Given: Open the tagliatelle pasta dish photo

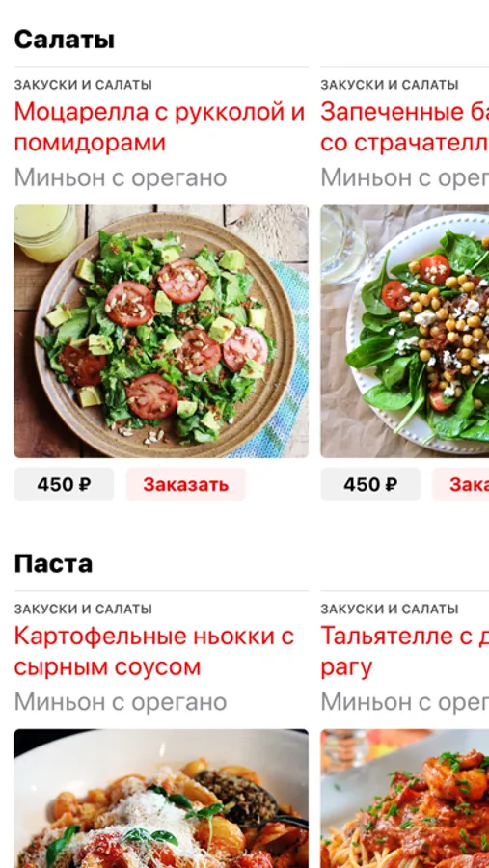Looking at the screenshot, I should tap(405, 799).
